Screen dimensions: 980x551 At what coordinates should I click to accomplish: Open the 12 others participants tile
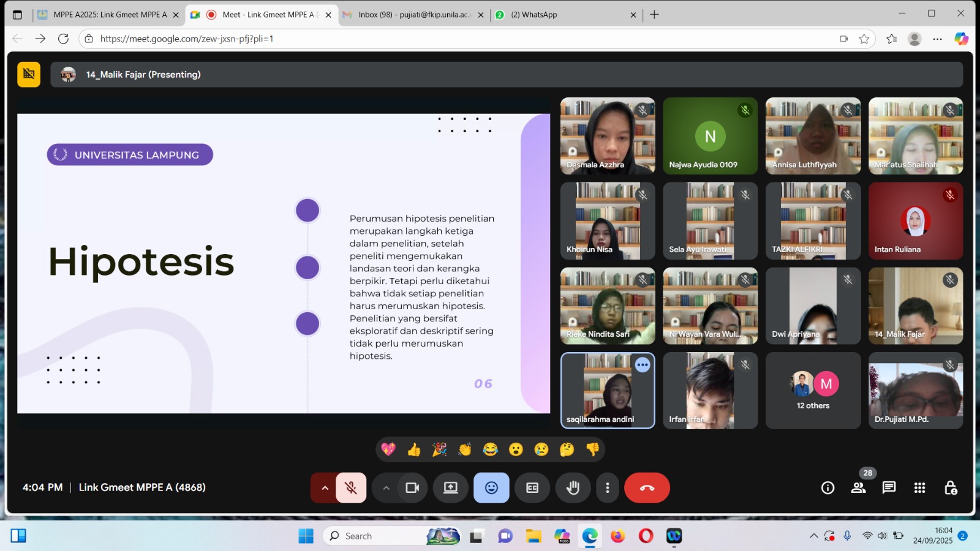[x=813, y=391]
